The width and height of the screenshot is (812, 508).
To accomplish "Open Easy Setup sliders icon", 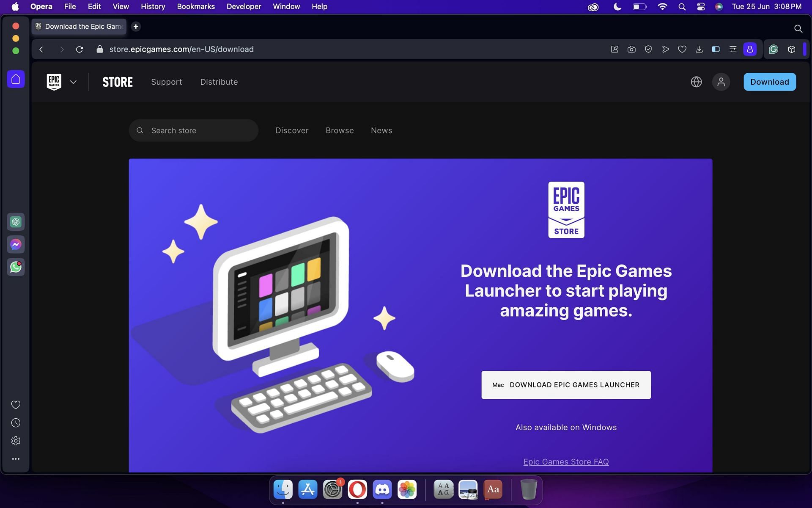I will pos(733,49).
